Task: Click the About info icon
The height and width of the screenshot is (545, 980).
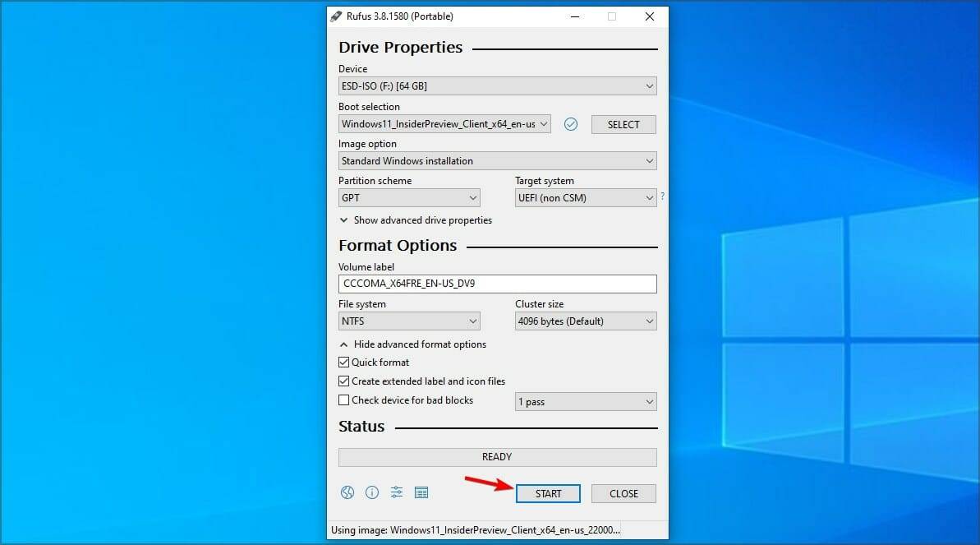Action: (371, 492)
